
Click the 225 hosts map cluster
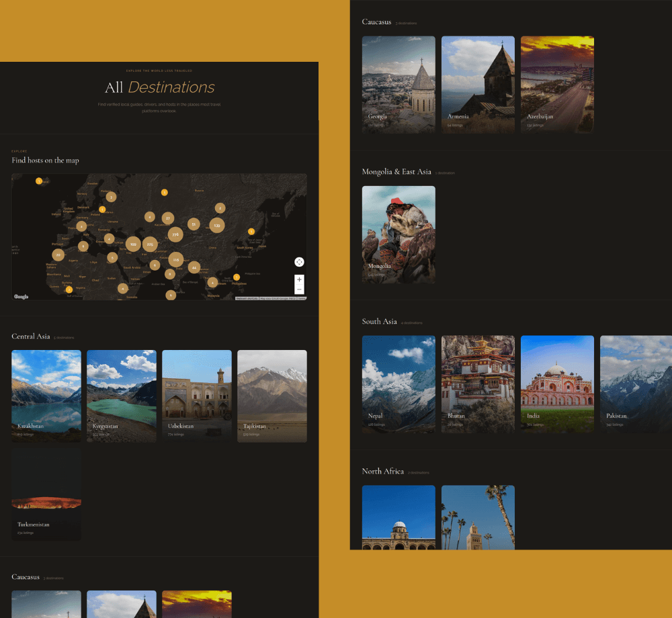tap(150, 244)
